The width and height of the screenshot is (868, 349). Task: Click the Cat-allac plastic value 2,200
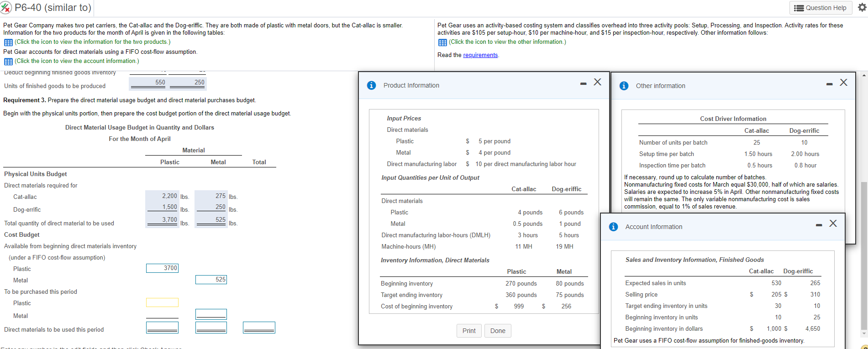[x=169, y=196]
